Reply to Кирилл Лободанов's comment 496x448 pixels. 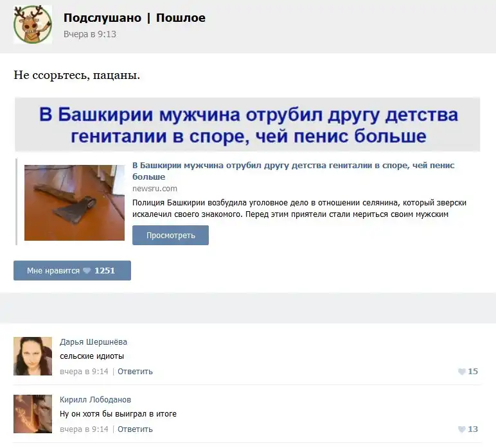[135, 429]
